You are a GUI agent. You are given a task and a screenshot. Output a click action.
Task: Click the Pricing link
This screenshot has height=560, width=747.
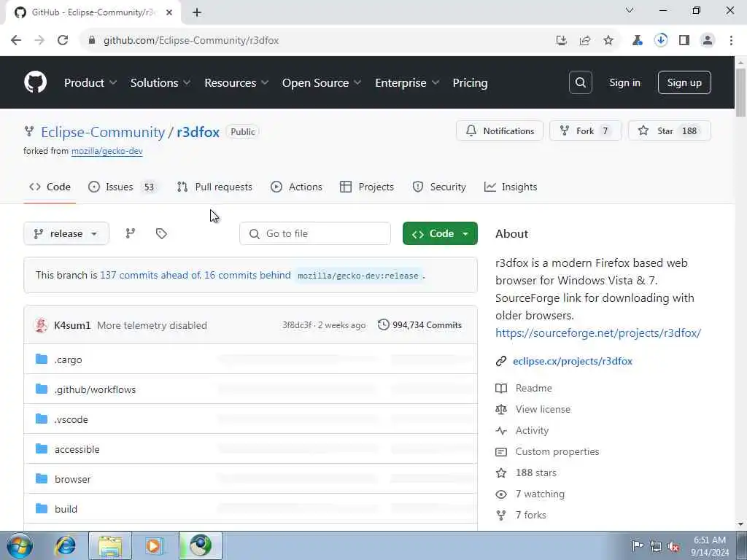471,82
